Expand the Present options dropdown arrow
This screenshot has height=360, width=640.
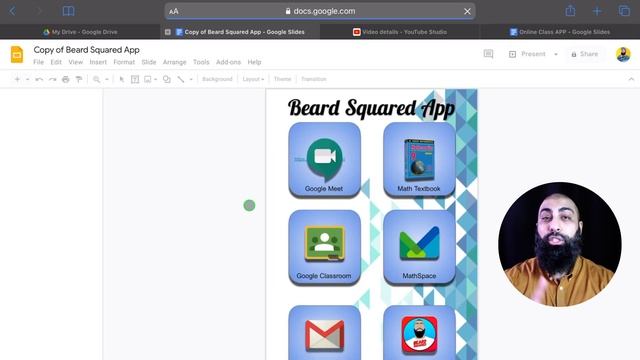[556, 54]
